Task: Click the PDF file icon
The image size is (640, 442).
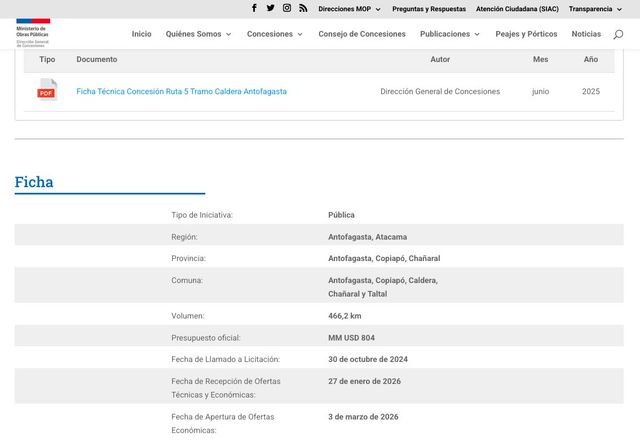Action: coord(47,91)
